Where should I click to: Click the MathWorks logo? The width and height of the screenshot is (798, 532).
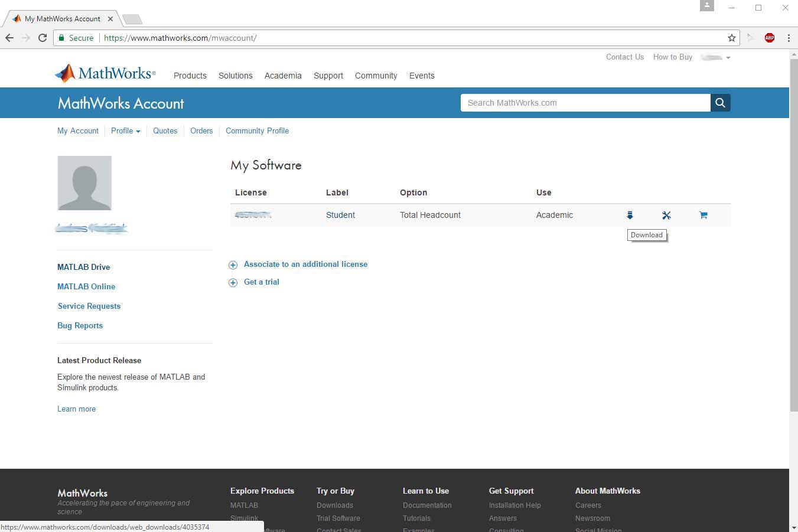[x=105, y=73]
